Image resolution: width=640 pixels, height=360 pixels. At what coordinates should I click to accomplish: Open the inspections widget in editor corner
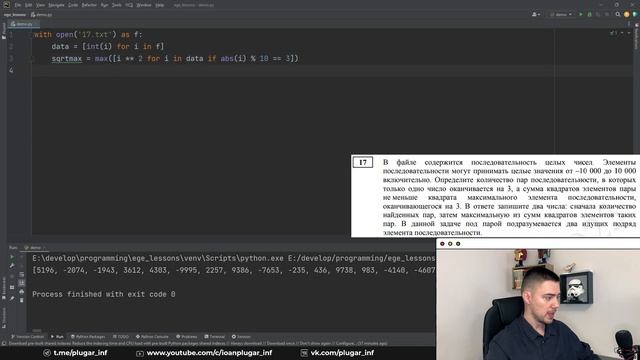tap(613, 33)
